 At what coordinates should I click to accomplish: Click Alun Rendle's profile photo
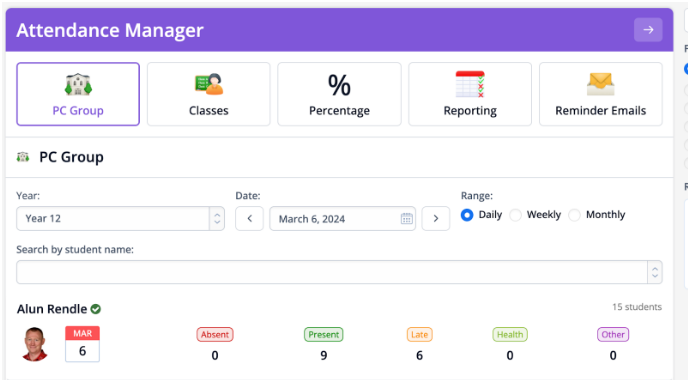coord(34,344)
